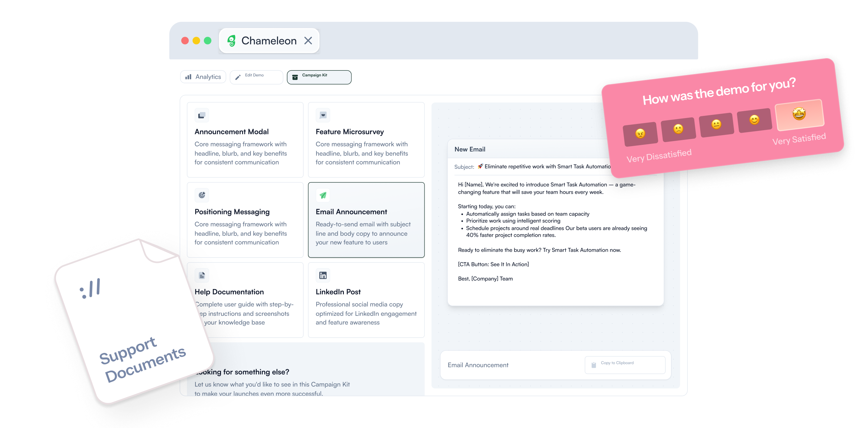Click the Announcement Modal card icon

[x=201, y=115]
